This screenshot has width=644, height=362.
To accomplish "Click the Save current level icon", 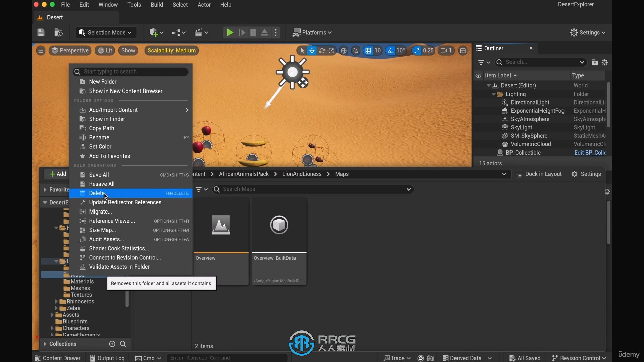I will pos(41,33).
